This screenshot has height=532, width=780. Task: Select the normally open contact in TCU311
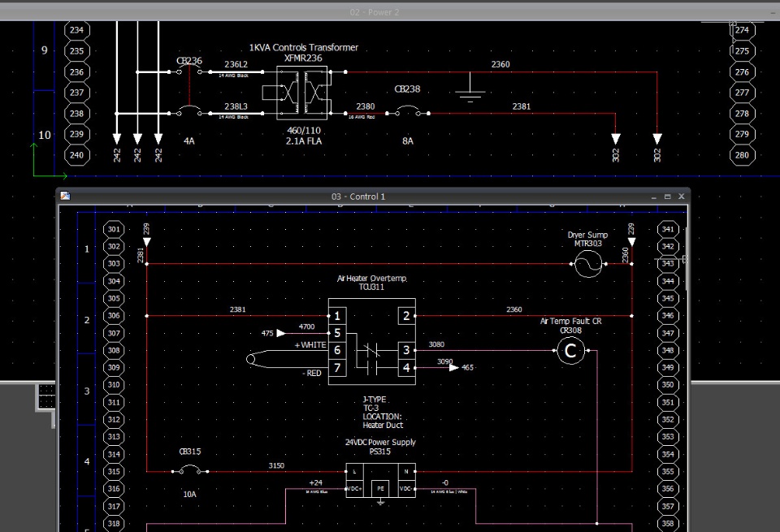pos(372,368)
